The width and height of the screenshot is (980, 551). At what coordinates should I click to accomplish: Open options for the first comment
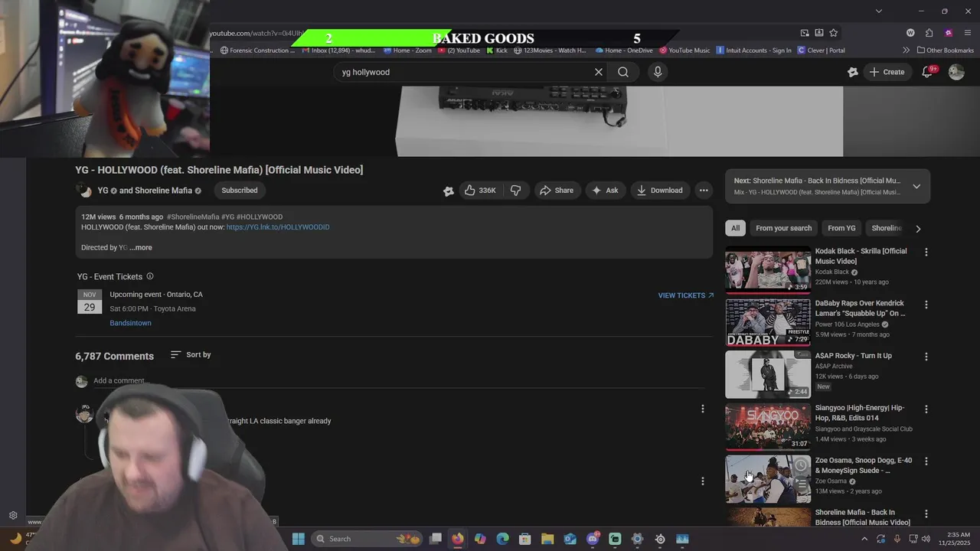pyautogui.click(x=703, y=409)
